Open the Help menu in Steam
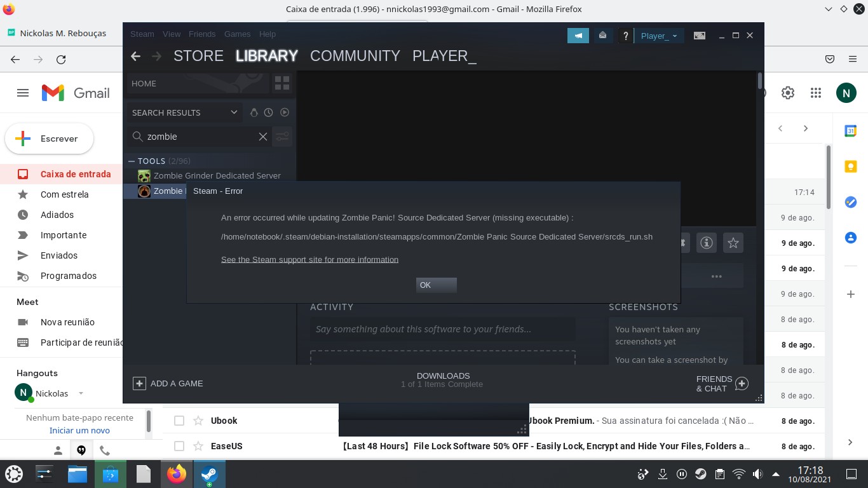Image resolution: width=868 pixels, height=488 pixels. (268, 34)
